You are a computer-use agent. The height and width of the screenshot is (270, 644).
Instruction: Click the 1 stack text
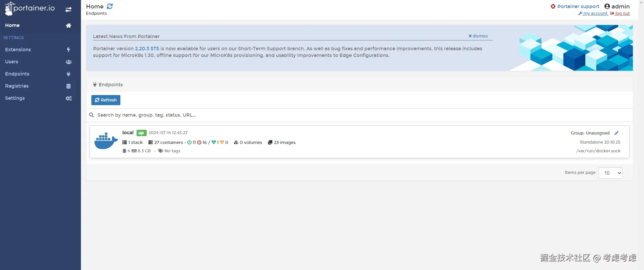click(x=135, y=143)
